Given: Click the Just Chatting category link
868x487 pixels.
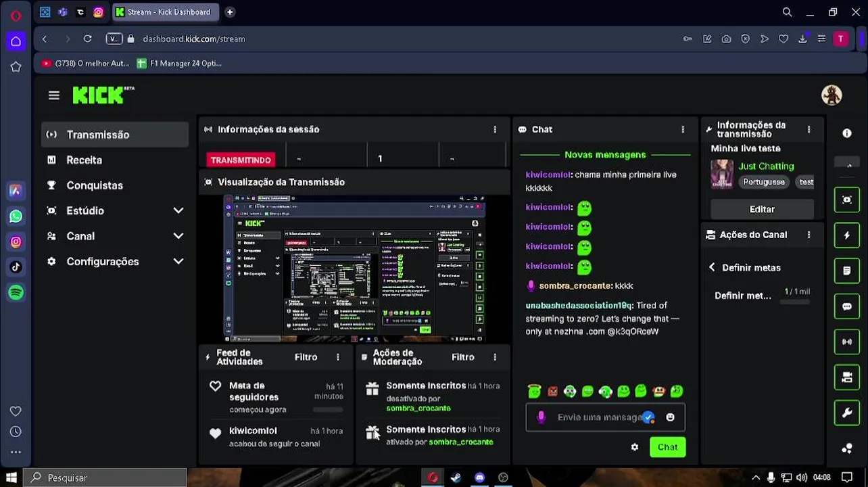Looking at the screenshot, I should click(766, 166).
